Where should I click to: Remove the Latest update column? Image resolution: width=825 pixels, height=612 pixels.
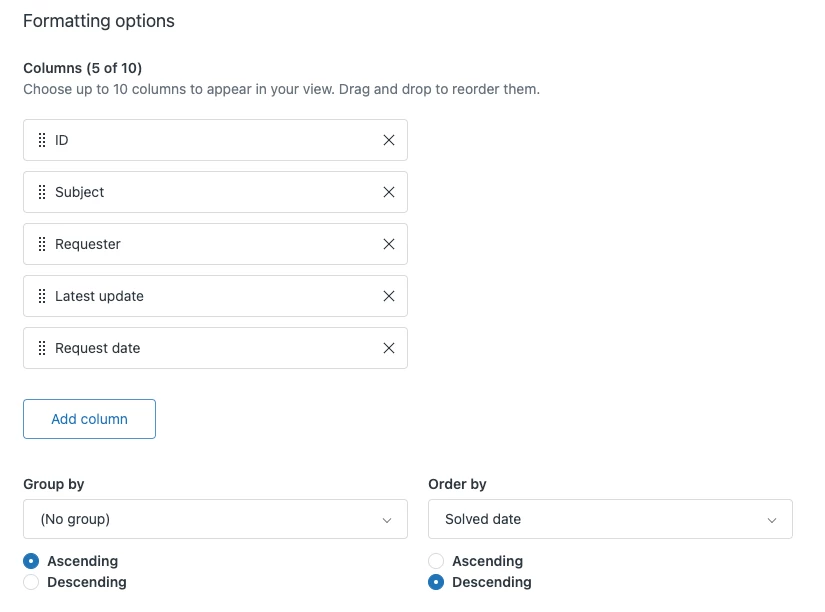[x=389, y=296]
